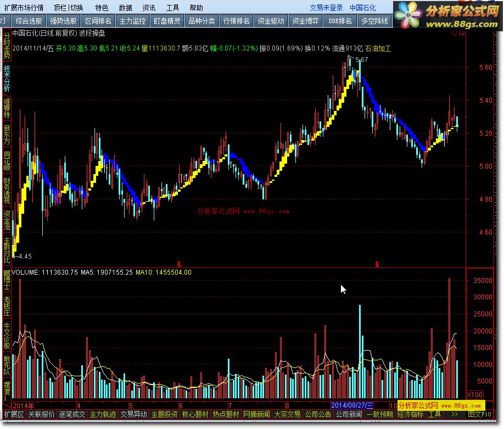Viewport: 504px width, 429px height.
Task: Open the 逐笔成交 bottom tab
Action: click(x=72, y=415)
